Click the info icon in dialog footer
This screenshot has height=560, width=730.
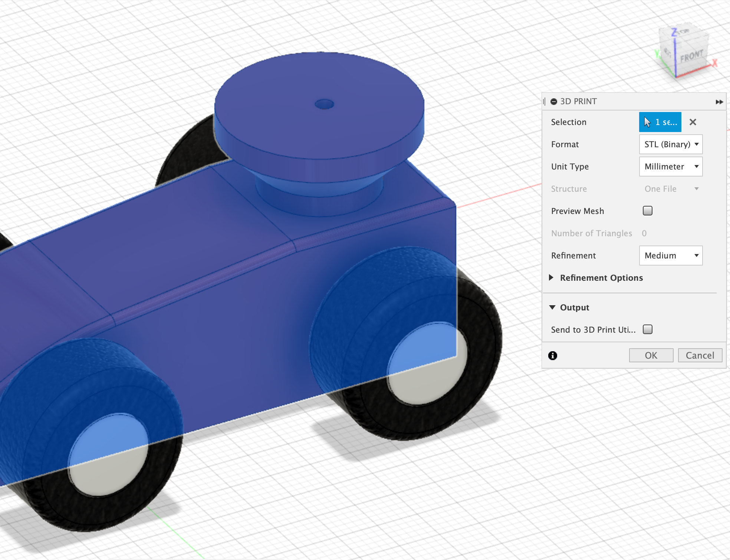553,356
